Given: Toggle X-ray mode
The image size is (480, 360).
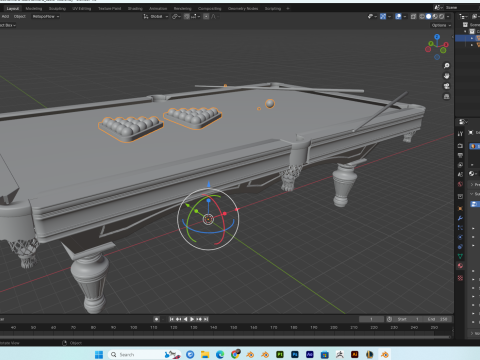Looking at the screenshot, I should (414, 16).
